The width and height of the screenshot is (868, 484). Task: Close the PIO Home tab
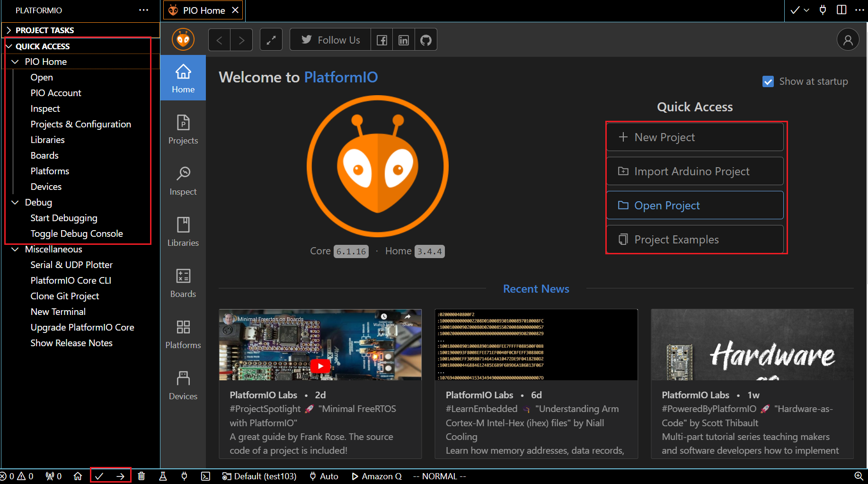pos(235,10)
